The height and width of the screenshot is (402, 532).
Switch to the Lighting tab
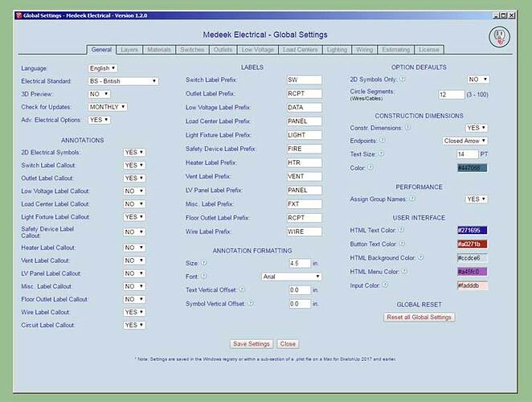(x=337, y=50)
